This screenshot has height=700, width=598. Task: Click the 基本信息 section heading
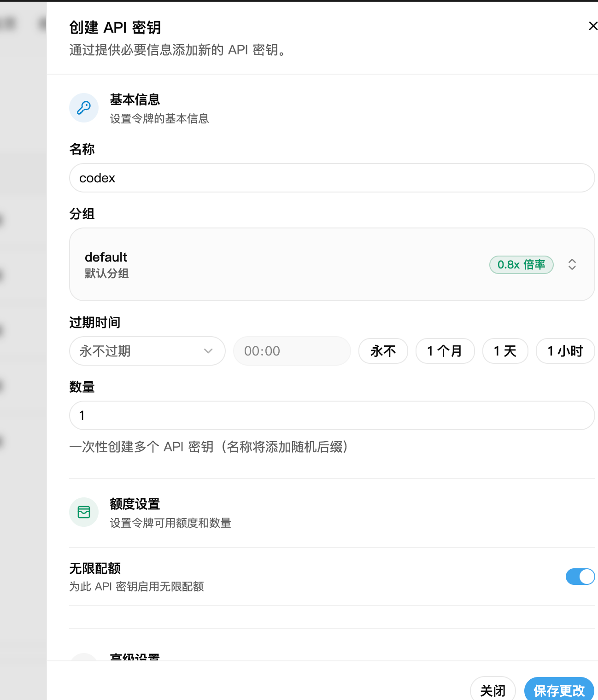click(135, 99)
